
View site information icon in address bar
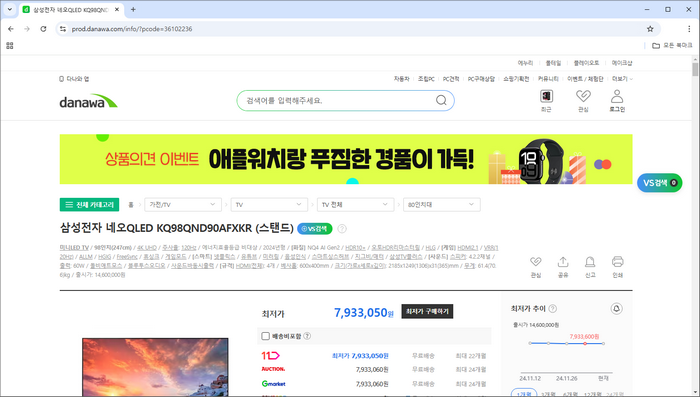coord(63,29)
